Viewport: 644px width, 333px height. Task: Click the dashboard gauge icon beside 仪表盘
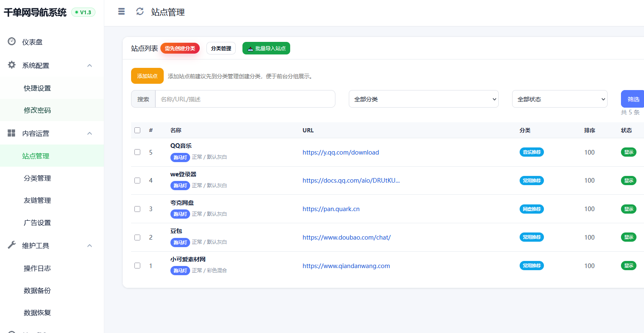point(12,41)
